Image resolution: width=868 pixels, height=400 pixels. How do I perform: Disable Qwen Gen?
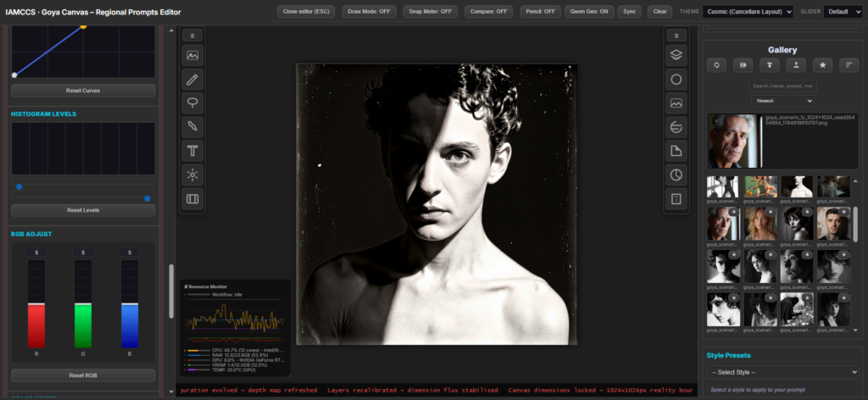(589, 12)
